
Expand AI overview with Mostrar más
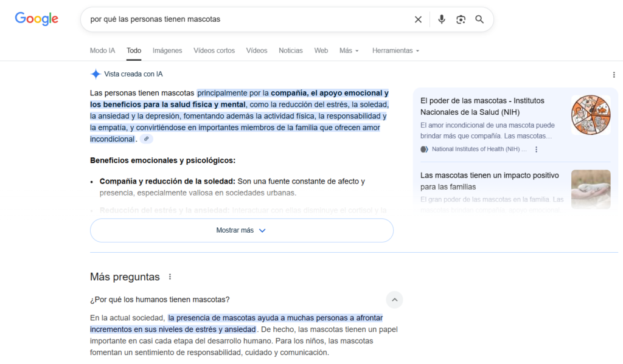pyautogui.click(x=242, y=230)
